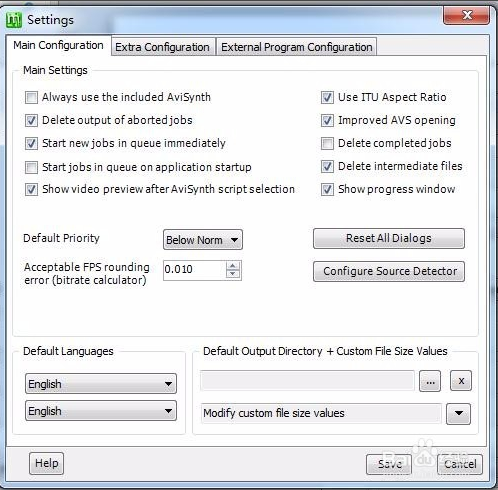
Task: Open Configure Source Detector
Action: 389,271
